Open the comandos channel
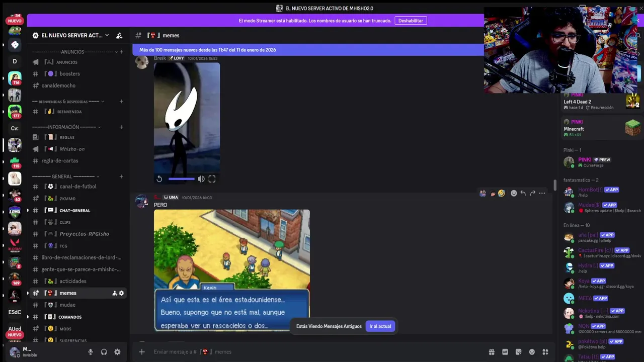 tap(77, 317)
